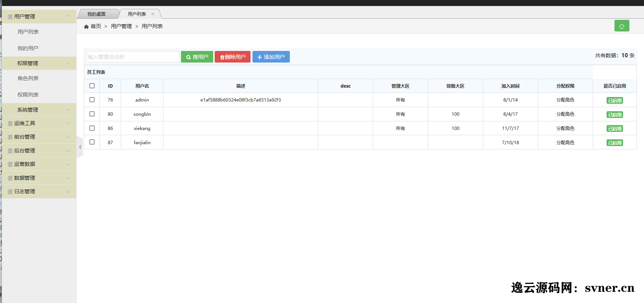Click the 日志管理 menu list icon
Screen dimensions: 644x303
point(10,192)
